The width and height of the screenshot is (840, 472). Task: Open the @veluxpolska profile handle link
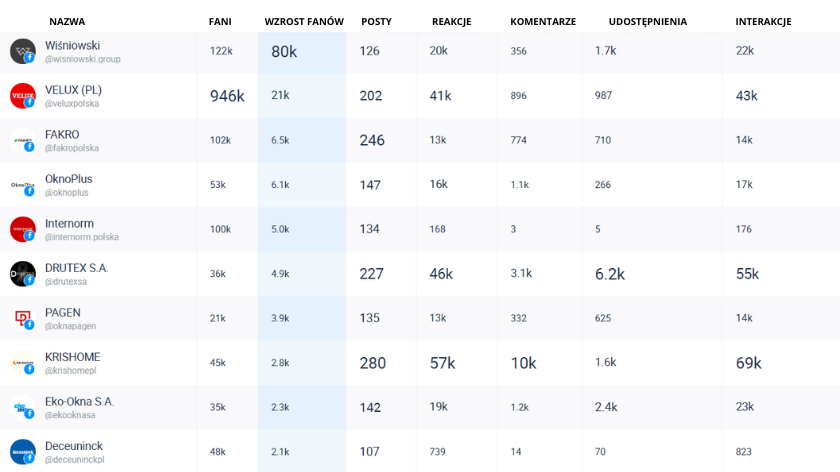[x=73, y=104]
